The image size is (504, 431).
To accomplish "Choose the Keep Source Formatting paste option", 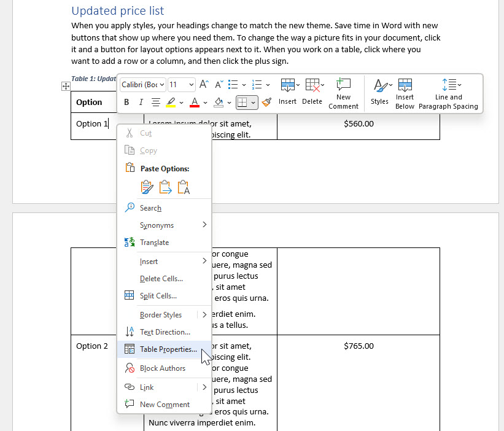I will coord(147,187).
